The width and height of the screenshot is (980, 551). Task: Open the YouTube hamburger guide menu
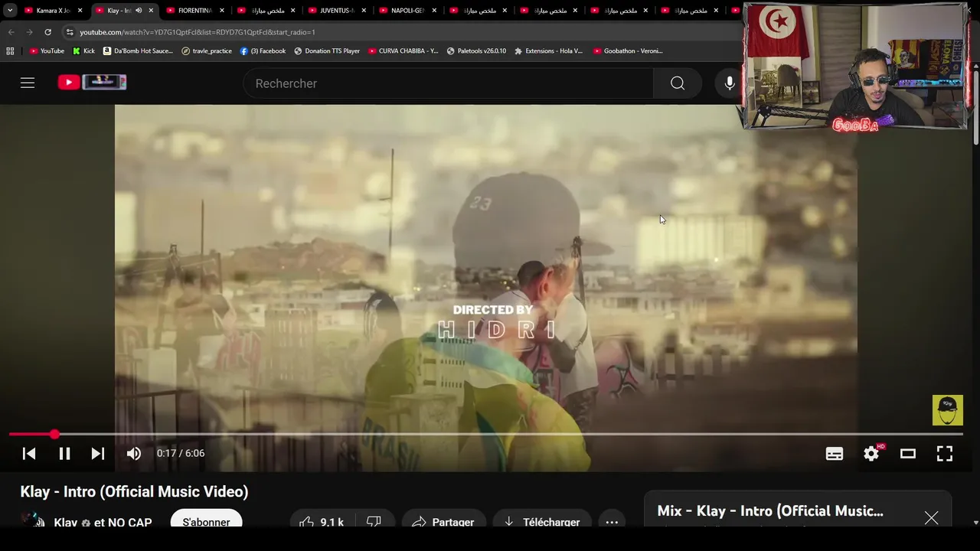(28, 83)
